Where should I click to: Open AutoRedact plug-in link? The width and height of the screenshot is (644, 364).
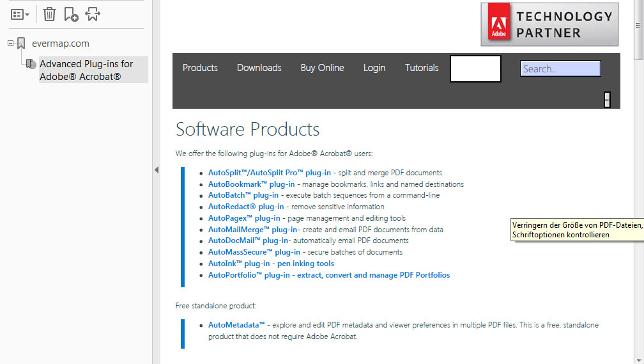click(246, 207)
